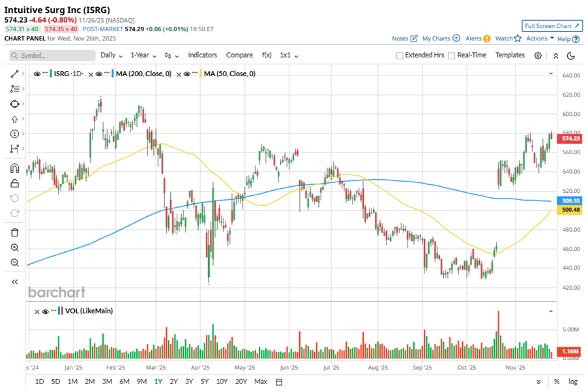This screenshot has width=588, height=392.
Task: Add chart to My Charts plus icon
Action: click(456, 38)
